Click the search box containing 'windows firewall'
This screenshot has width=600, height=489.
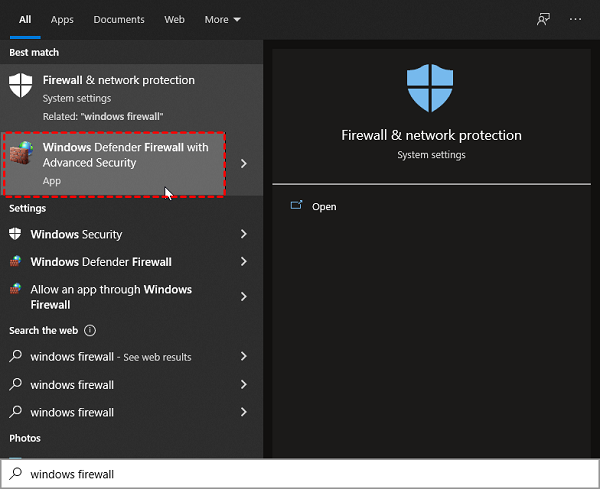[300, 474]
